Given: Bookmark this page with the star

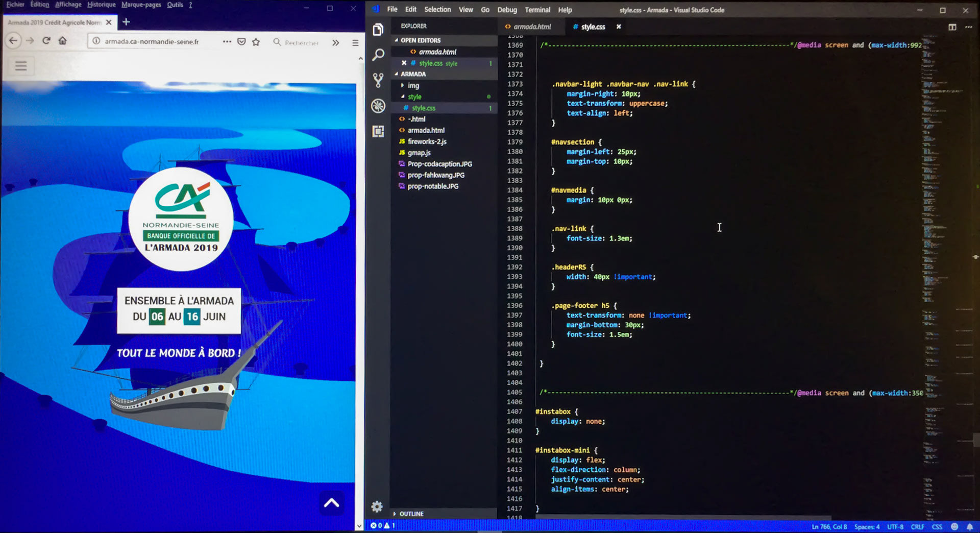Looking at the screenshot, I should (x=256, y=41).
